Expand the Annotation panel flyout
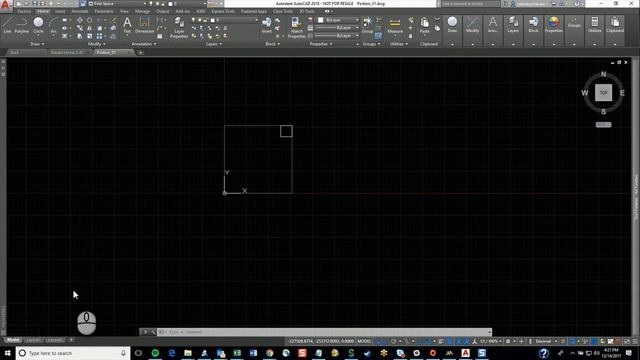Screen dimensions: 640x360 144,44
